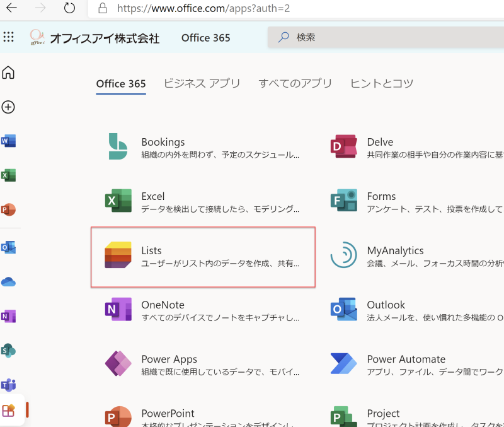
Task: Open Word from the left sidebar
Action: (8, 141)
